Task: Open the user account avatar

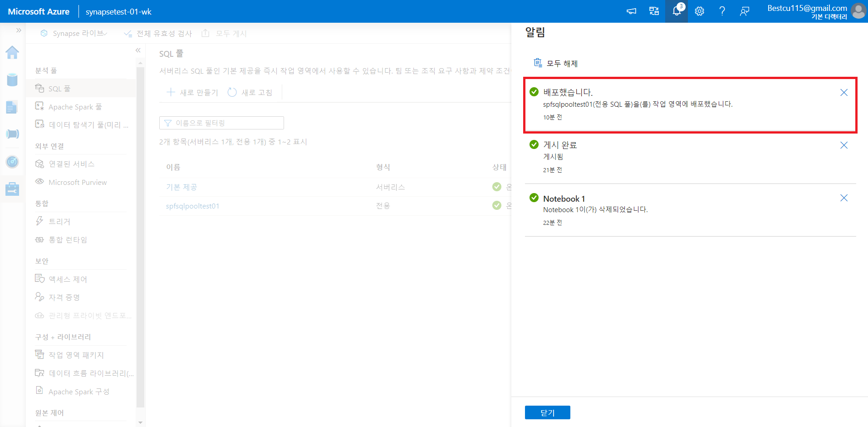Action: tap(858, 11)
